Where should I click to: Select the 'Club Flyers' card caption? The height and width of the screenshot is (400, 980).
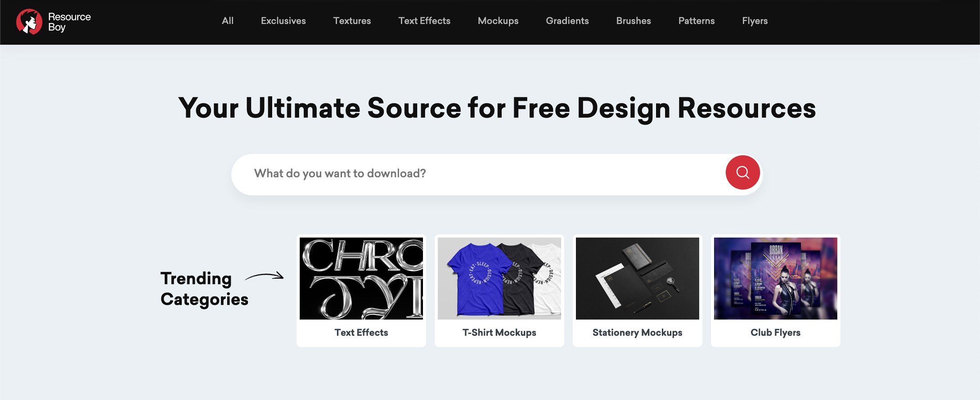tap(775, 333)
